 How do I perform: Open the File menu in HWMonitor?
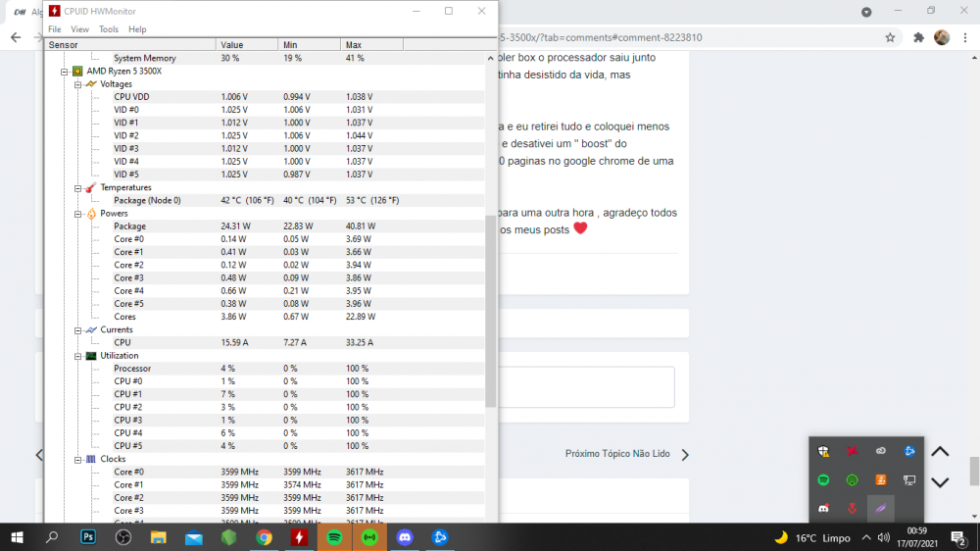[55, 29]
